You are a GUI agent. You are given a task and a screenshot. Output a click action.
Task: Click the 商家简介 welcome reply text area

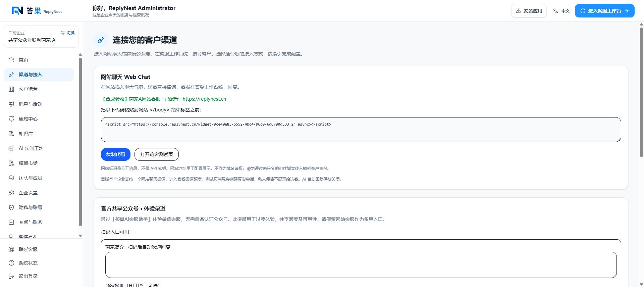(x=361, y=265)
